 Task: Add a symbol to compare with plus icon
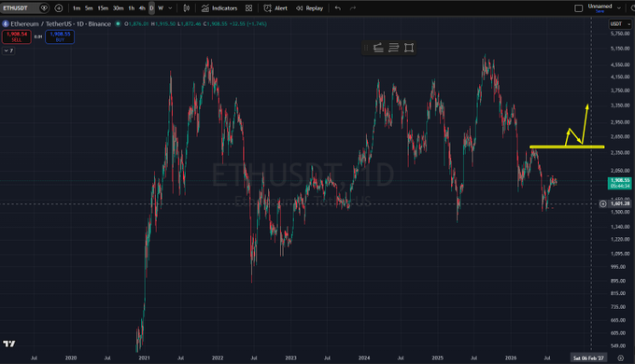tap(59, 8)
